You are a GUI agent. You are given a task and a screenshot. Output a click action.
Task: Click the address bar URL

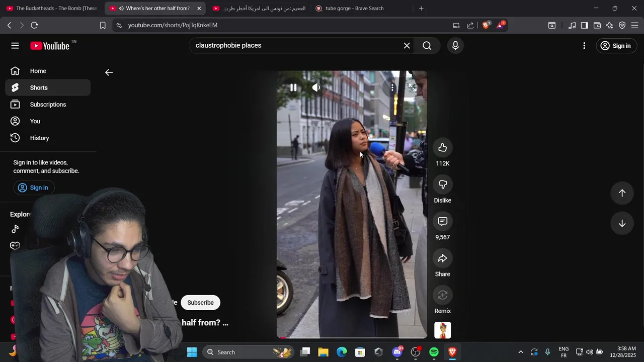click(x=173, y=25)
